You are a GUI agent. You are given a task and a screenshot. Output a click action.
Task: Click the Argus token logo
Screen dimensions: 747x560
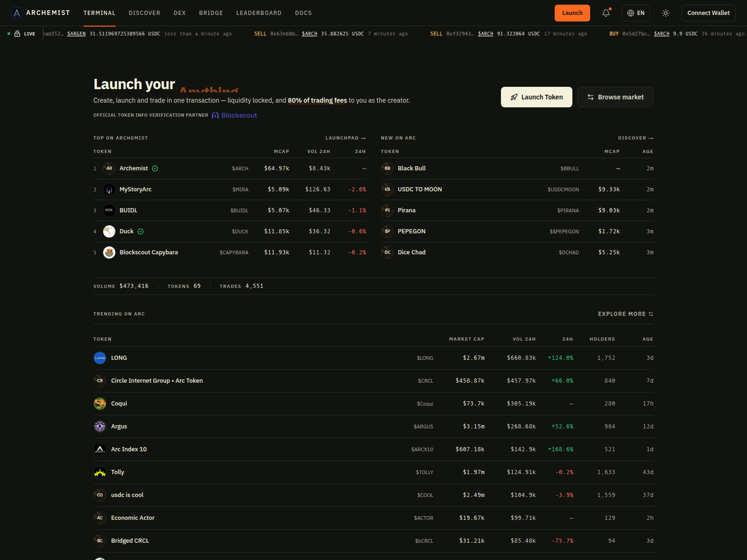click(x=100, y=427)
